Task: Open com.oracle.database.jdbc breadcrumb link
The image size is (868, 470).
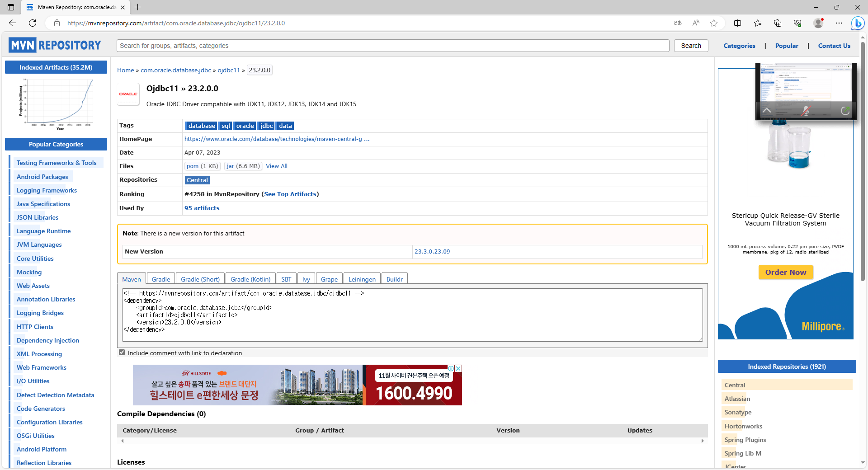Action: pos(176,70)
